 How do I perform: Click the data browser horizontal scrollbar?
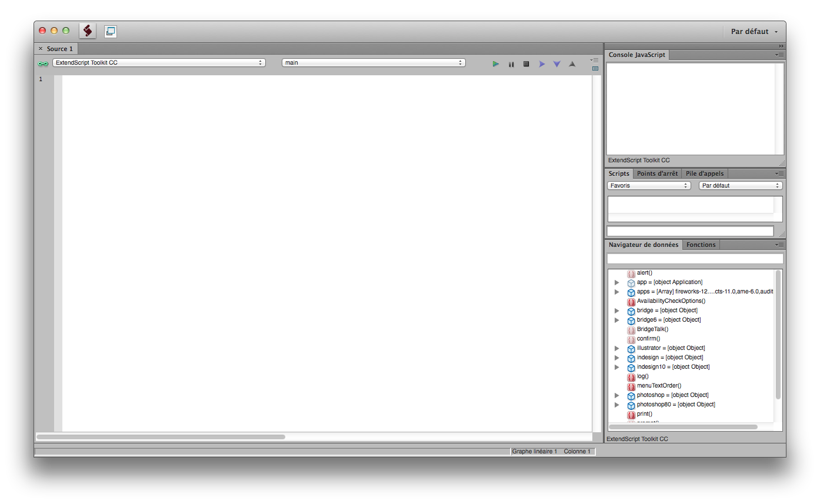click(x=683, y=427)
